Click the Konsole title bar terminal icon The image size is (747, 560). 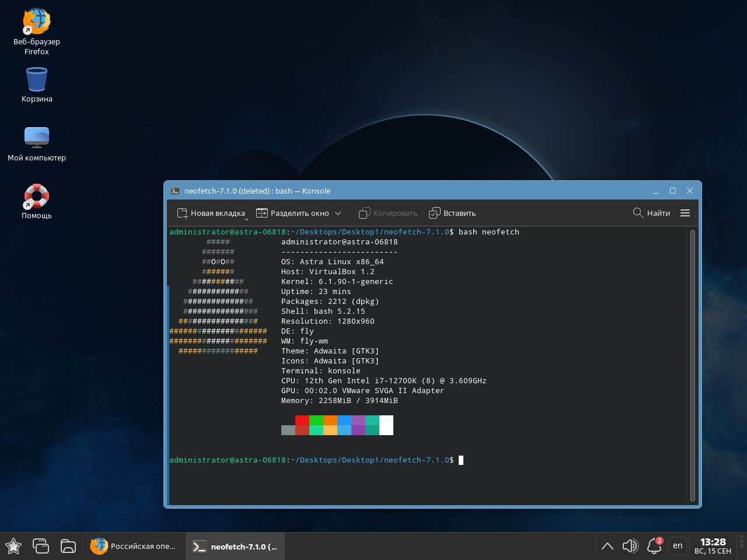pos(175,191)
